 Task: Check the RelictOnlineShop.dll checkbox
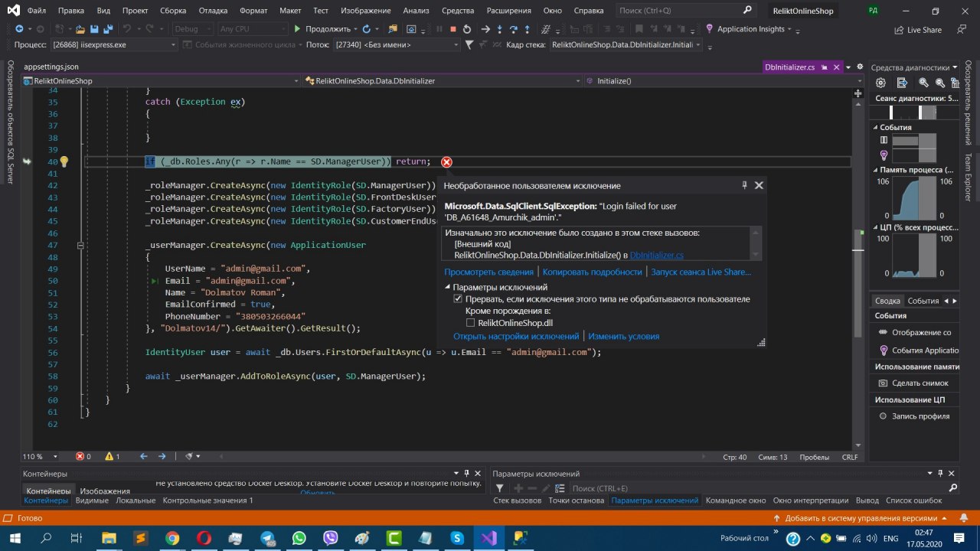[x=471, y=323]
